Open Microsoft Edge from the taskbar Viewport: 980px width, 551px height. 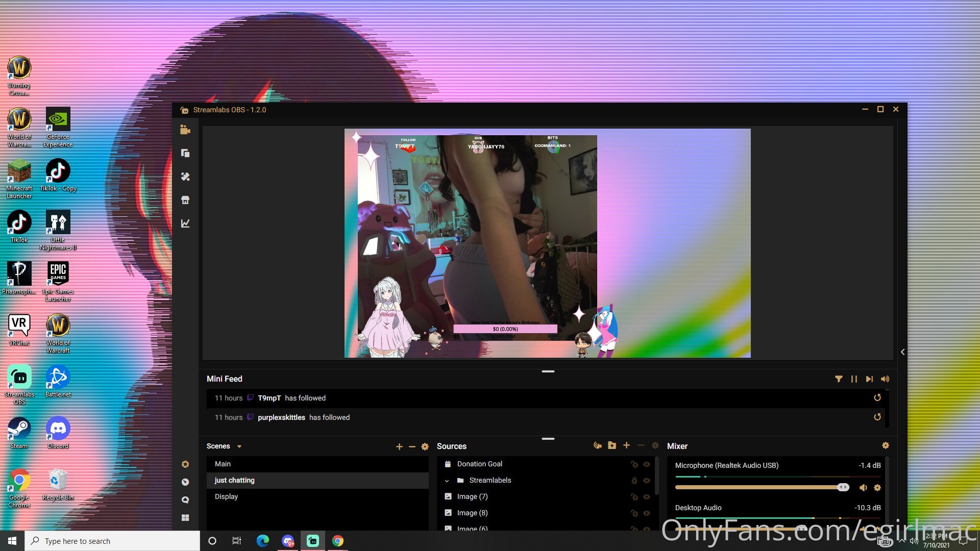[262, 541]
